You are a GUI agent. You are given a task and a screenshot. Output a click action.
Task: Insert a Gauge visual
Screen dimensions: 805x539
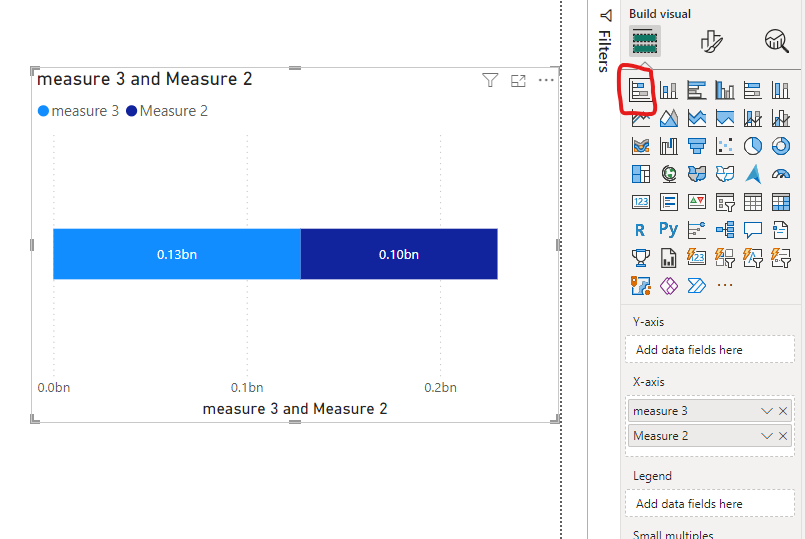[781, 174]
